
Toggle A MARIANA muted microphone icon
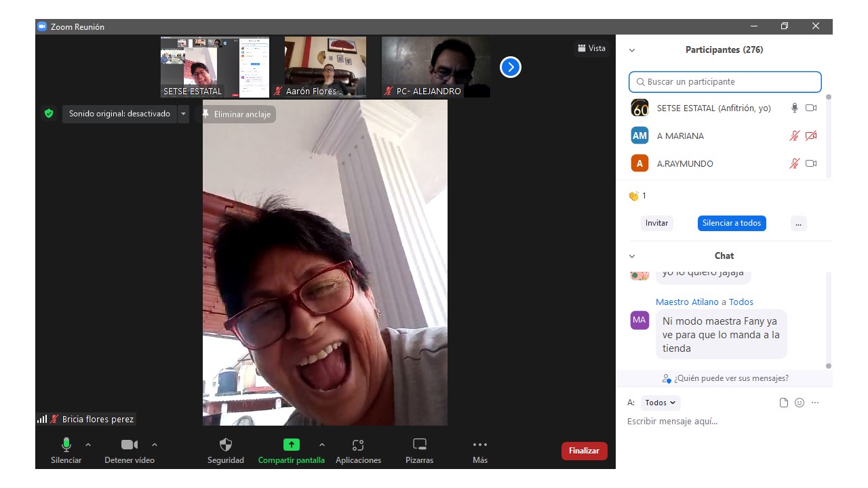pos(795,136)
